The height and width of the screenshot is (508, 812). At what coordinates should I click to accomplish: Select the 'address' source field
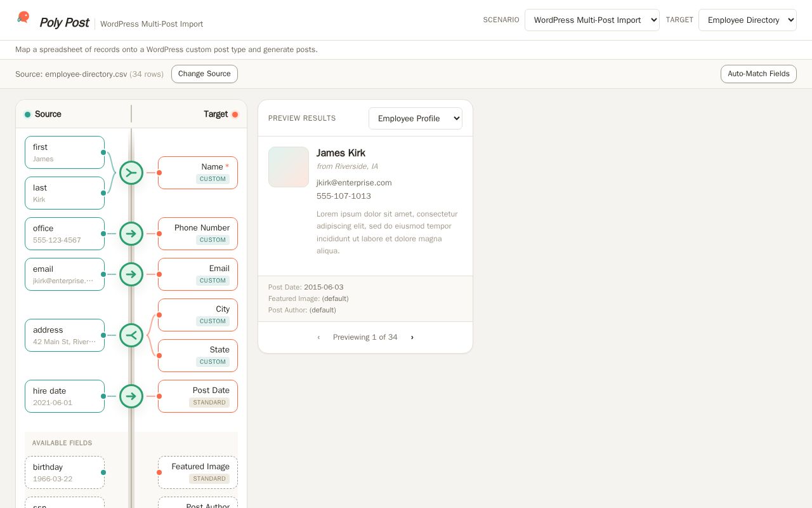click(65, 335)
